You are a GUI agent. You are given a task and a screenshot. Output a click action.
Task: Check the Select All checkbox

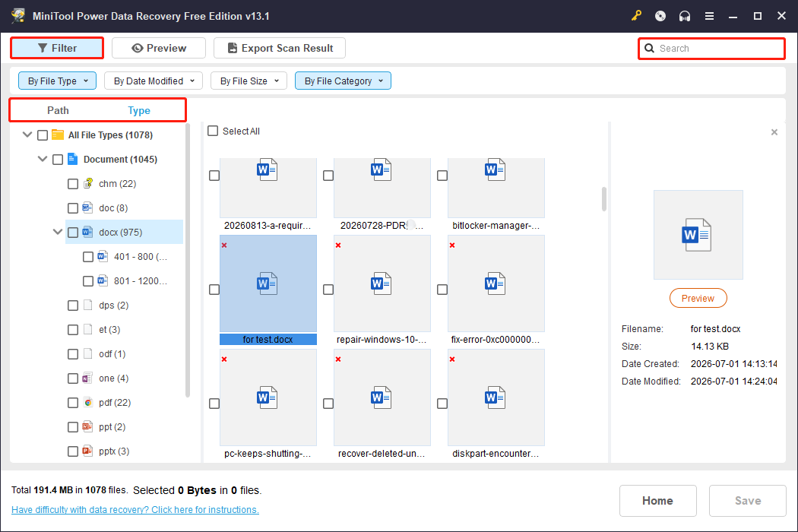tap(213, 131)
